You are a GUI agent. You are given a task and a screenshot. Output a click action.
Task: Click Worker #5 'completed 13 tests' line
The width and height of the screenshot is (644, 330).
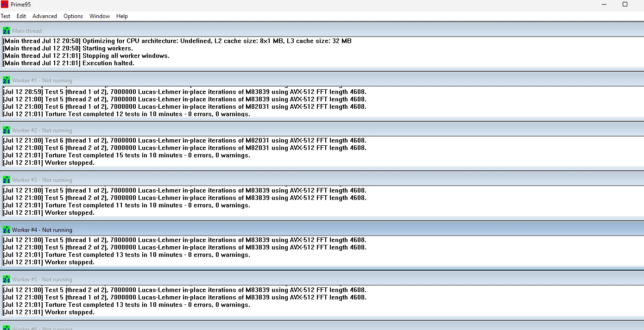point(126,305)
